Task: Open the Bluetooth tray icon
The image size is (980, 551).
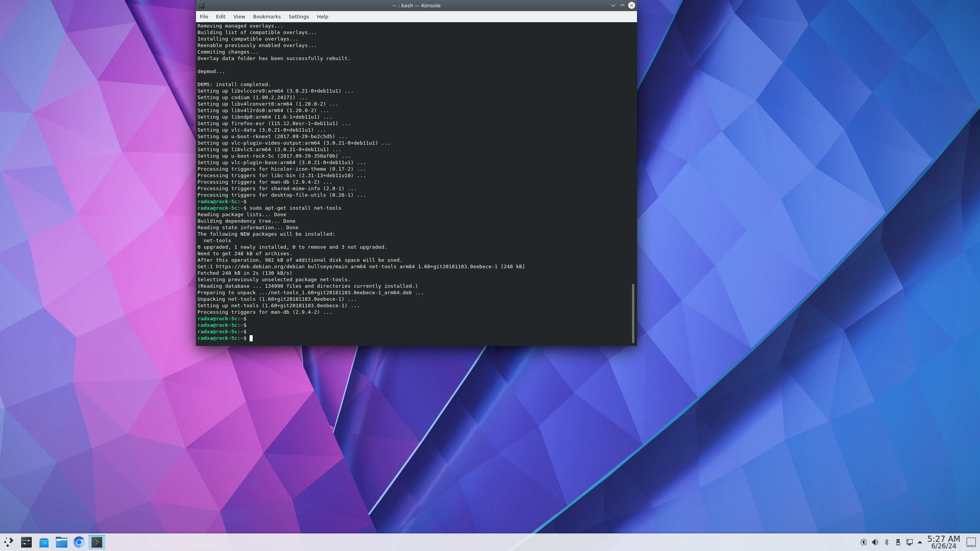Action: pos(886,542)
